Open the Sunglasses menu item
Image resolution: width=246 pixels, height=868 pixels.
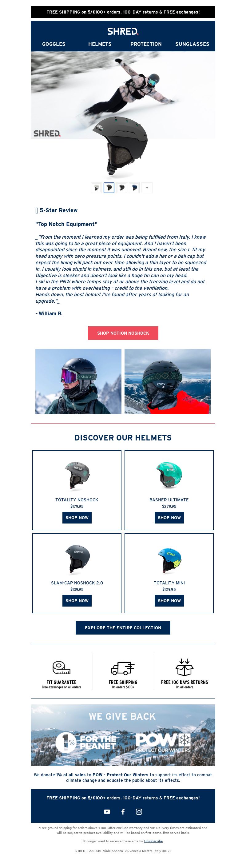click(192, 44)
